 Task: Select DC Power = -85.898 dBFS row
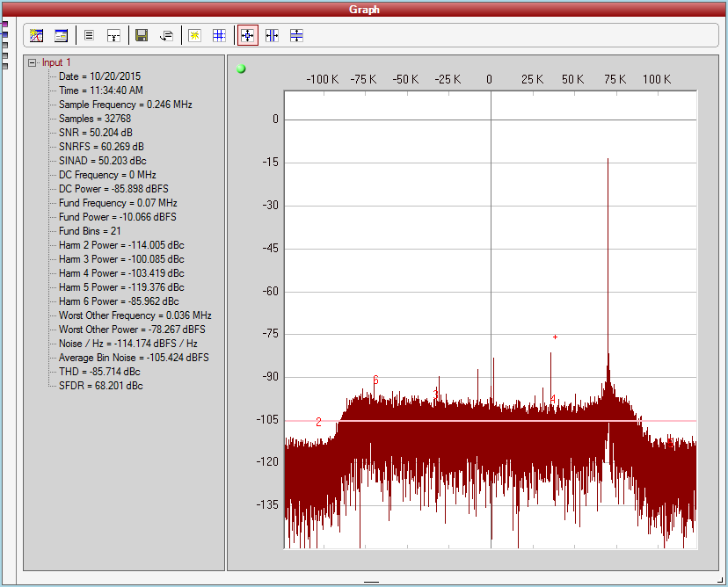tap(113, 189)
